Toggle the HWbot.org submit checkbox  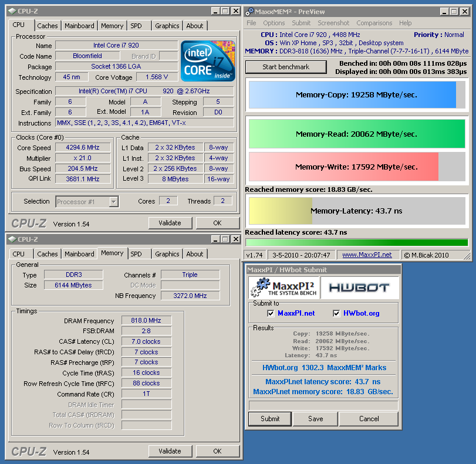pos(336,313)
